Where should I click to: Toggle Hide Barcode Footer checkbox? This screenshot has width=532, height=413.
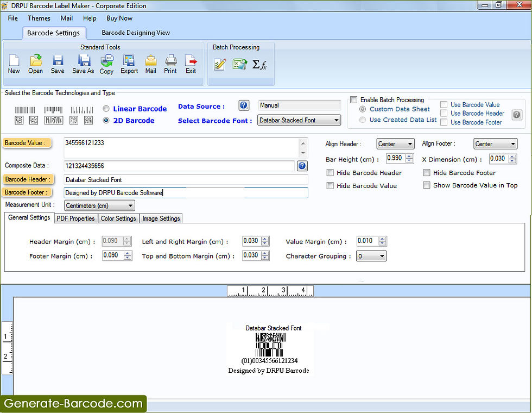pos(427,173)
